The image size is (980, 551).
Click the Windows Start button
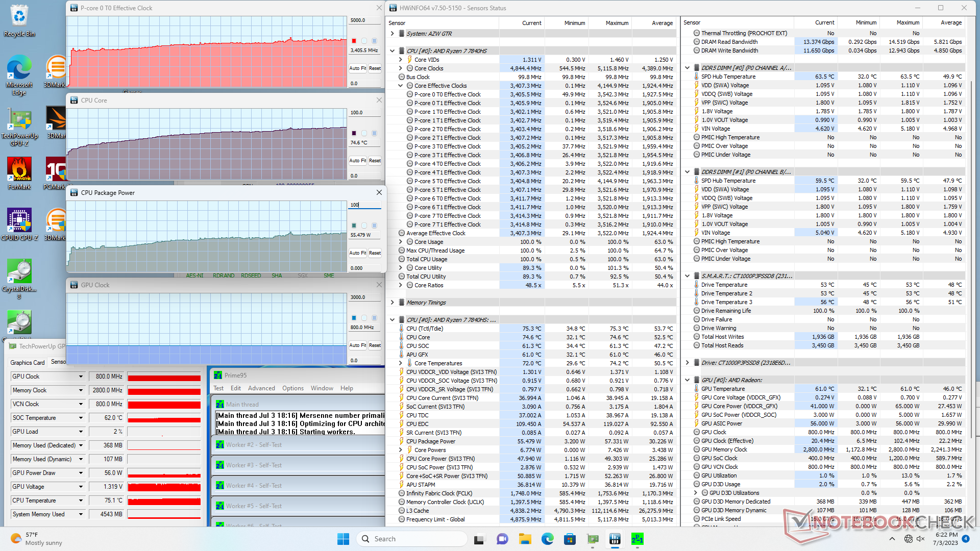343,539
